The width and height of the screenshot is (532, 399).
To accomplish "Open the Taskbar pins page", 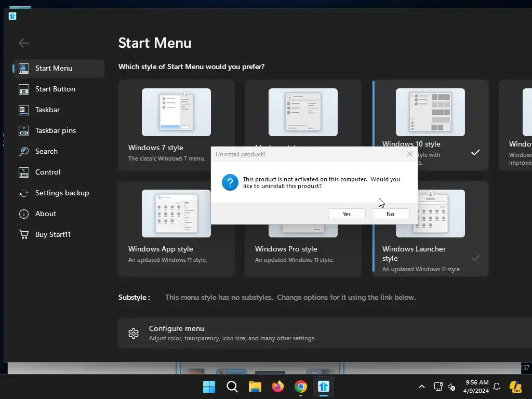I will [58, 130].
